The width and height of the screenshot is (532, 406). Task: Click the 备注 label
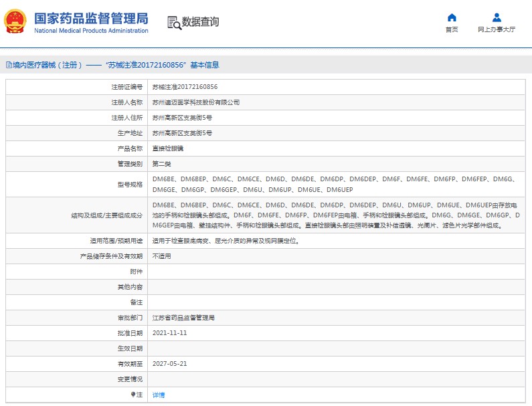137,302
